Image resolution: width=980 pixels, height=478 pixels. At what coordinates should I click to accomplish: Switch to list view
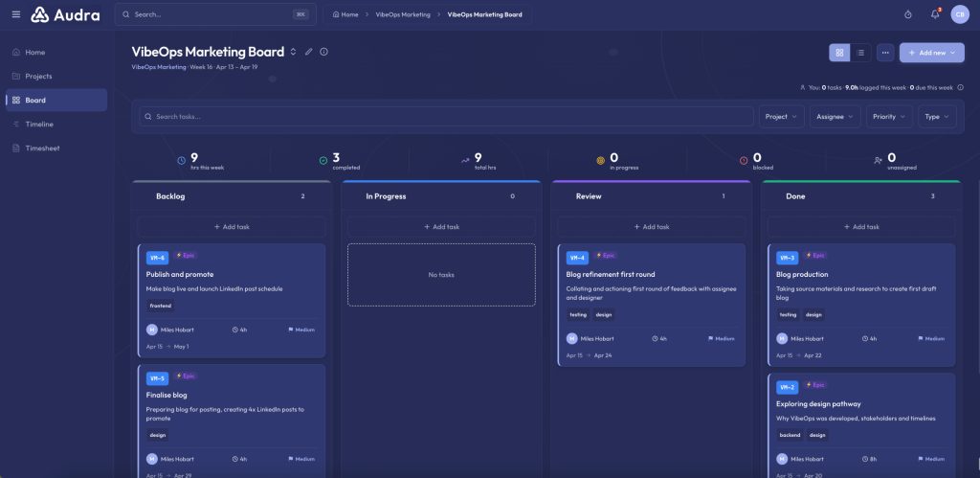point(860,53)
